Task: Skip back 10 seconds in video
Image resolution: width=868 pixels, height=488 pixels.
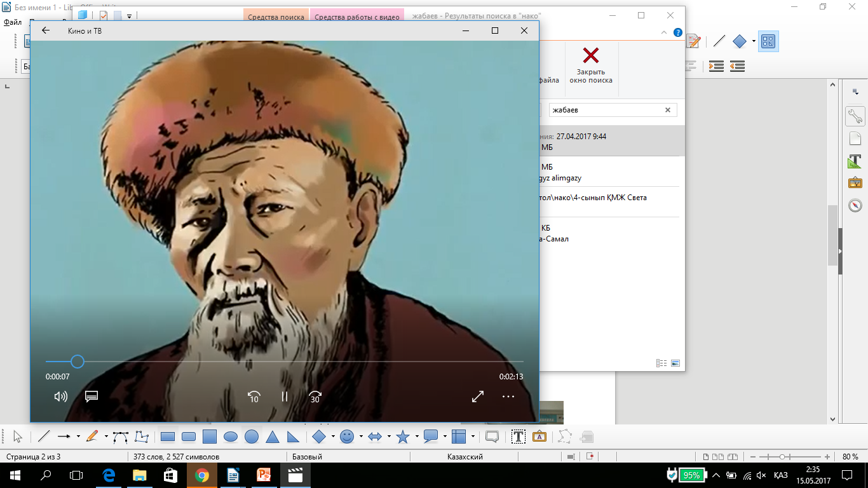Action: pos(254,396)
